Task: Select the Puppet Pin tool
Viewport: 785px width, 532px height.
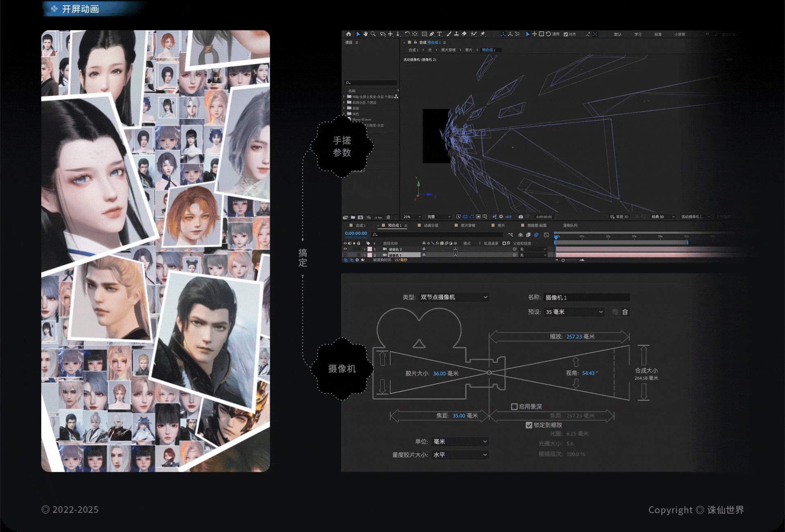Action: click(x=482, y=34)
